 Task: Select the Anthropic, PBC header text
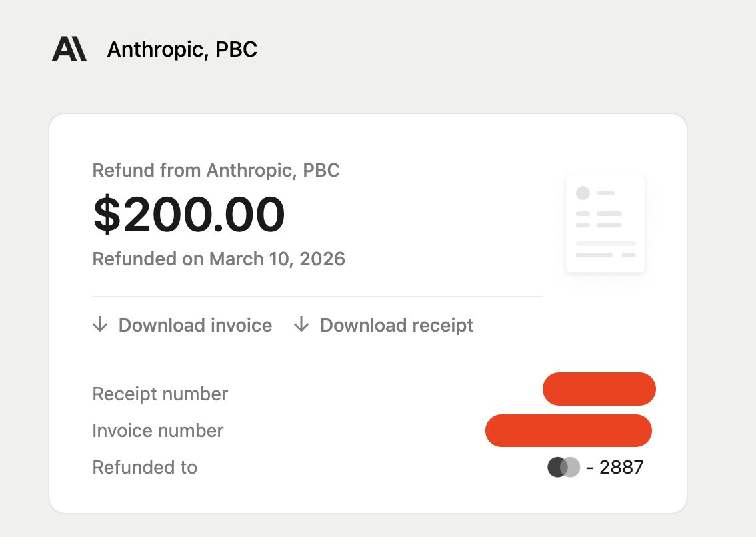(182, 49)
